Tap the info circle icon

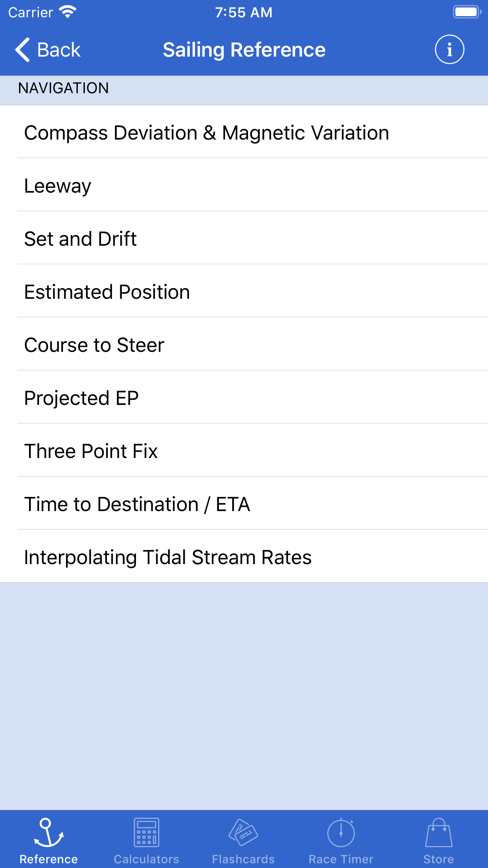(x=449, y=50)
